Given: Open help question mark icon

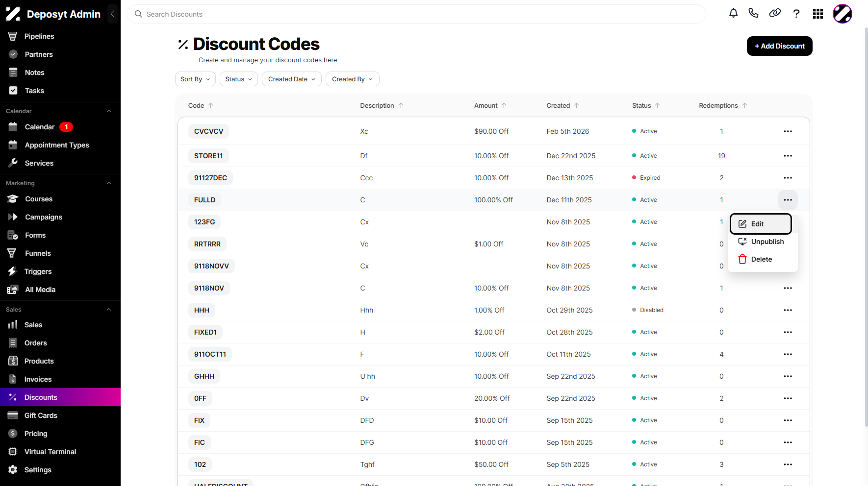Looking at the screenshot, I should (x=796, y=14).
